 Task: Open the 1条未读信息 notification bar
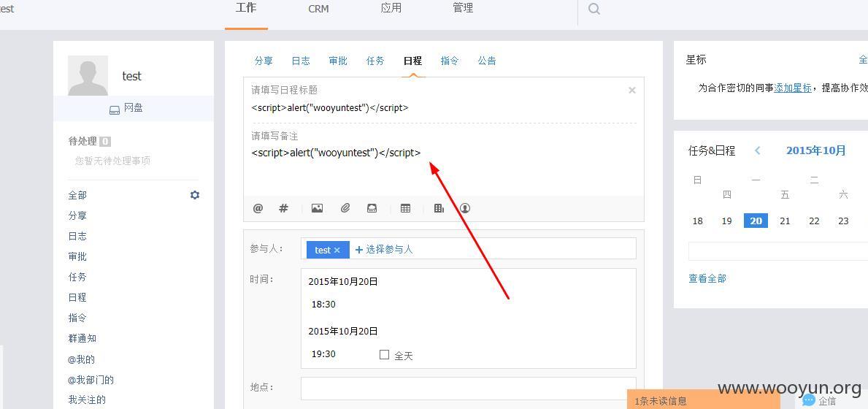[704, 400]
